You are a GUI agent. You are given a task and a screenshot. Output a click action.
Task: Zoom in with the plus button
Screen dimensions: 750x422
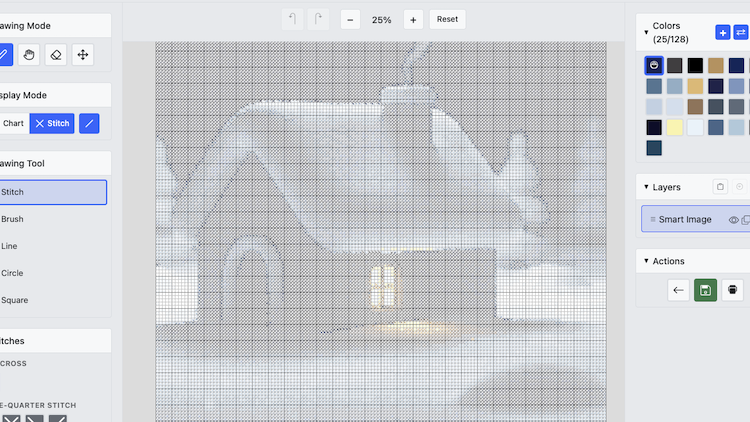click(x=413, y=20)
